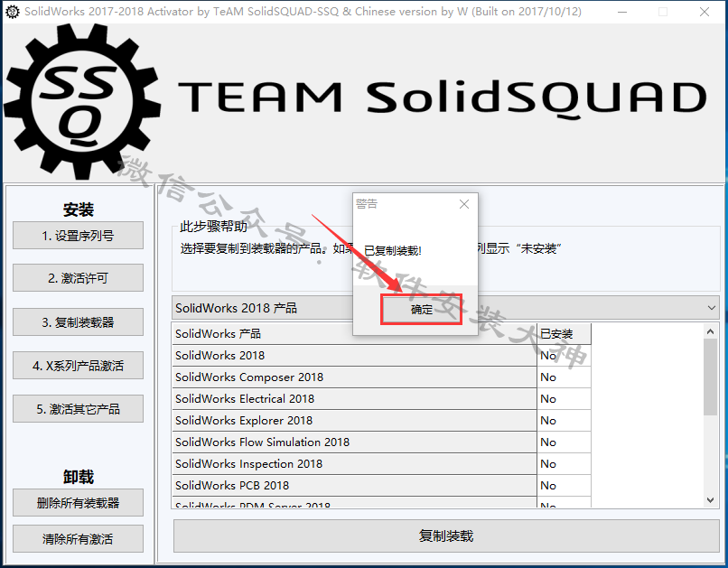Click 确定 in the 警告 dialog
Viewport: 728px width, 568px height.
tap(422, 309)
